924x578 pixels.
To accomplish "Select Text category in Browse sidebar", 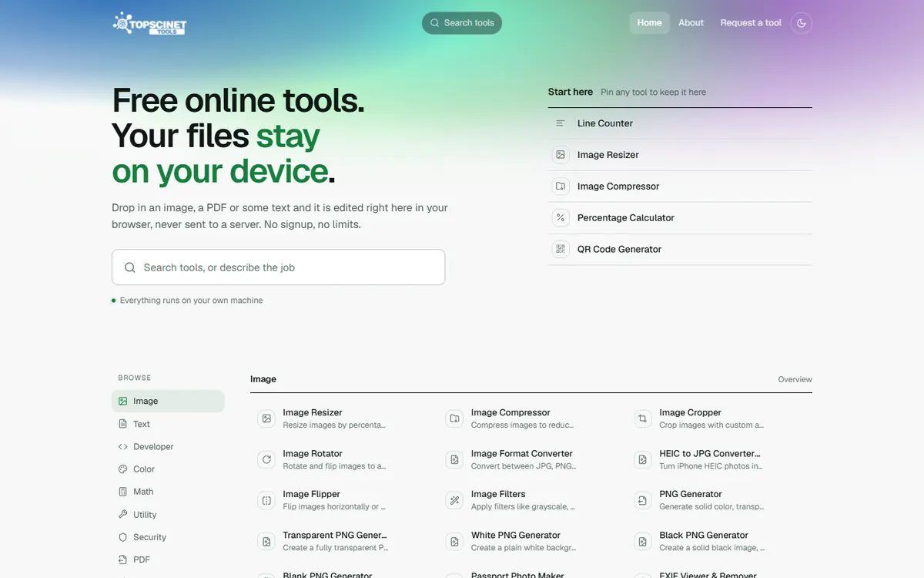I will click(x=168, y=424).
